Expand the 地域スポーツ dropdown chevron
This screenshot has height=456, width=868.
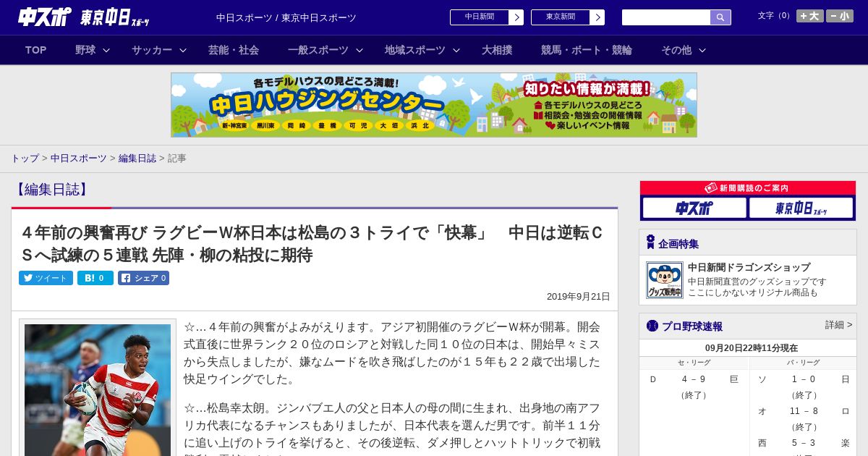tap(456, 50)
